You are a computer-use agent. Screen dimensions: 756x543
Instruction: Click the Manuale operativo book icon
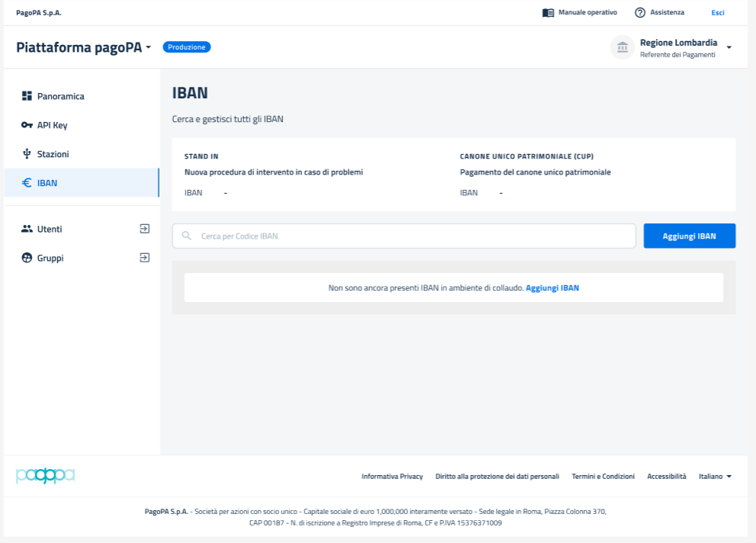coord(548,13)
